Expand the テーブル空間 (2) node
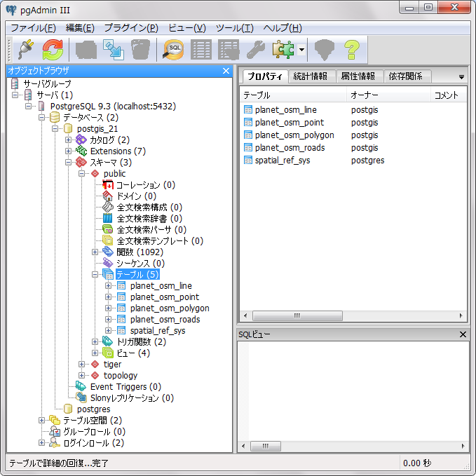The image size is (476, 476). click(x=41, y=420)
